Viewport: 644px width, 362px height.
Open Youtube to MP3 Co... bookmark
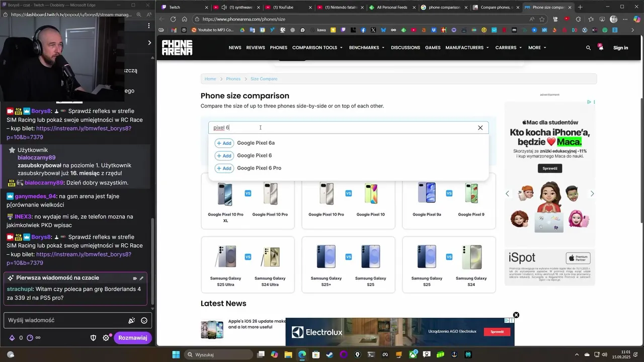pyautogui.click(x=212, y=30)
